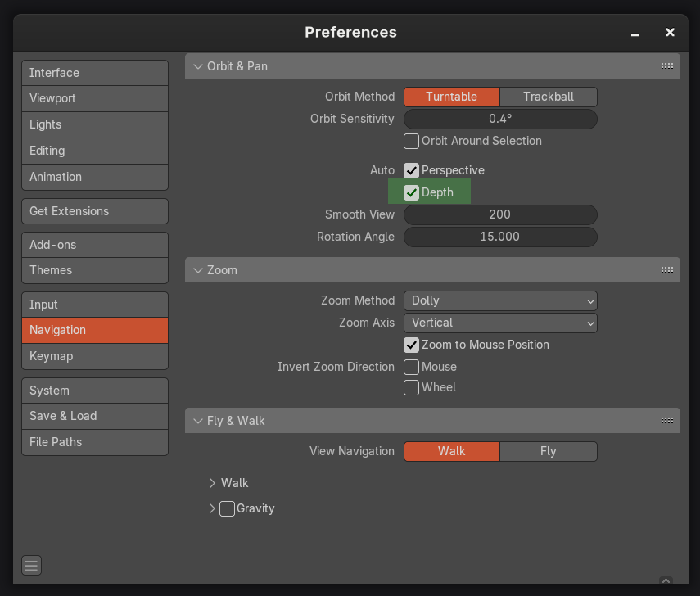Grab the Orbit & Pan panel drag handle
This screenshot has width=700, height=596.
[x=667, y=66]
